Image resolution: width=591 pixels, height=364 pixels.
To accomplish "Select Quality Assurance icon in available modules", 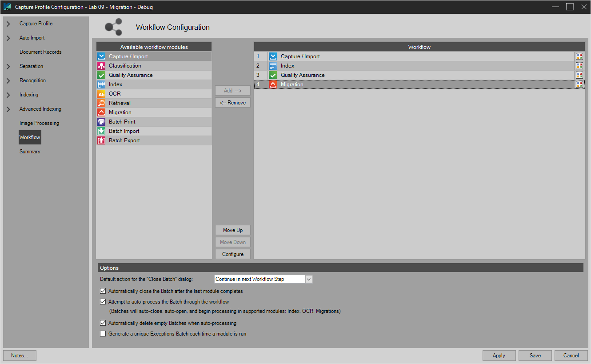I will [x=101, y=75].
